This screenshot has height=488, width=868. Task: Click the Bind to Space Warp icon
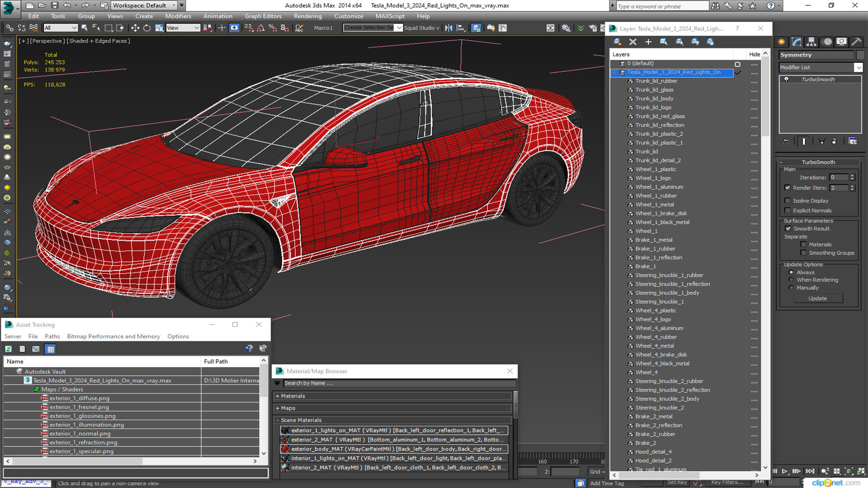click(33, 28)
